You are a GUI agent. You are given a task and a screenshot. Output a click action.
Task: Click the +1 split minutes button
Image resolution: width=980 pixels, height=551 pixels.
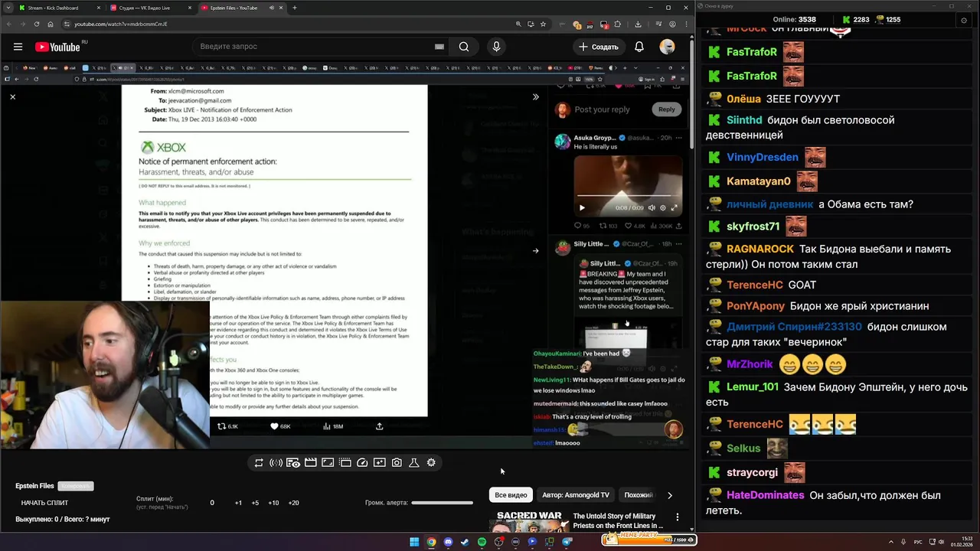tap(238, 503)
